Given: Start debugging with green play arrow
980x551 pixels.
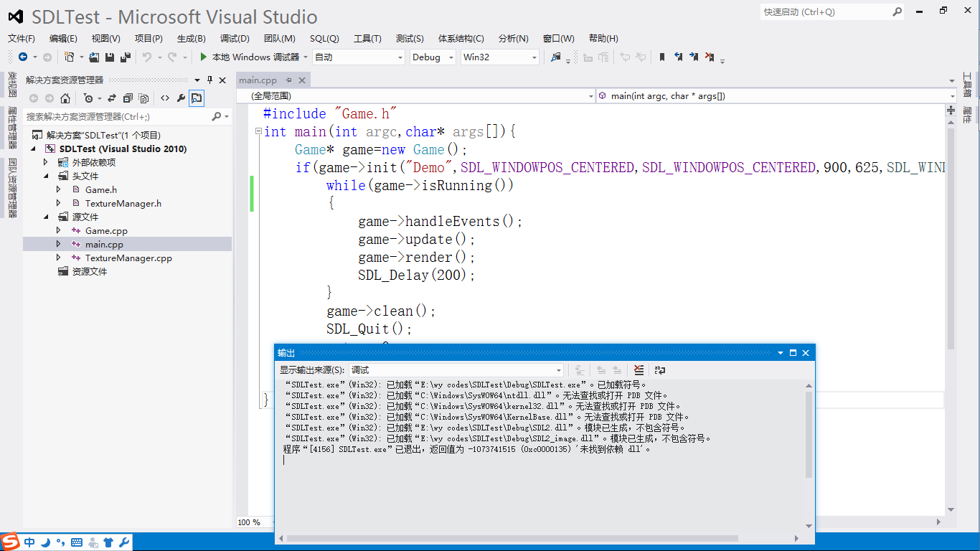Looking at the screenshot, I should (204, 57).
